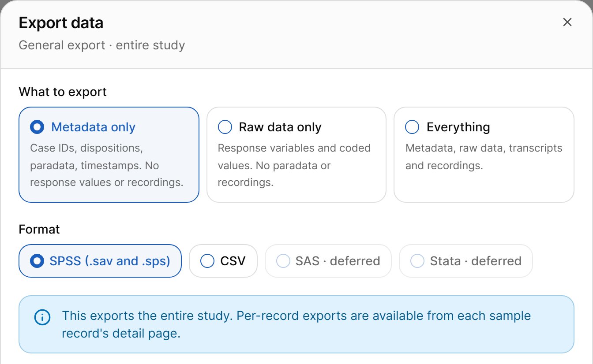Switch the format to CSV

coord(223,261)
